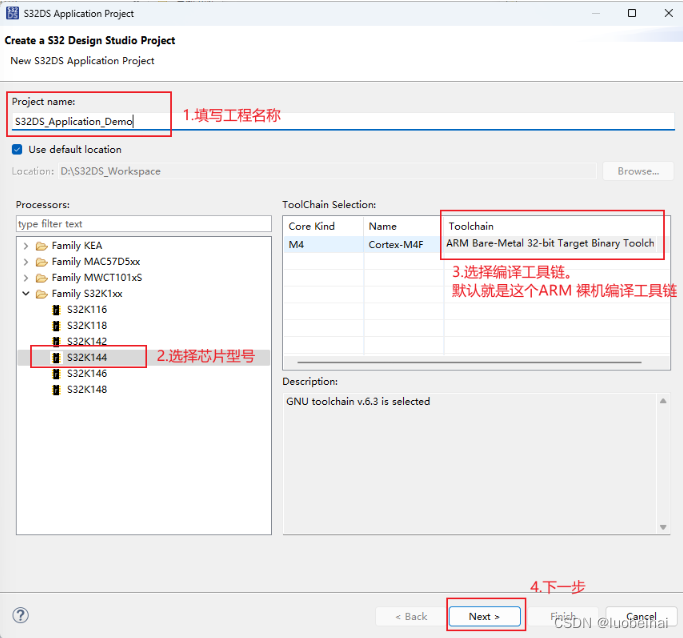Maximize the S32DS Application Project window

click(x=632, y=13)
